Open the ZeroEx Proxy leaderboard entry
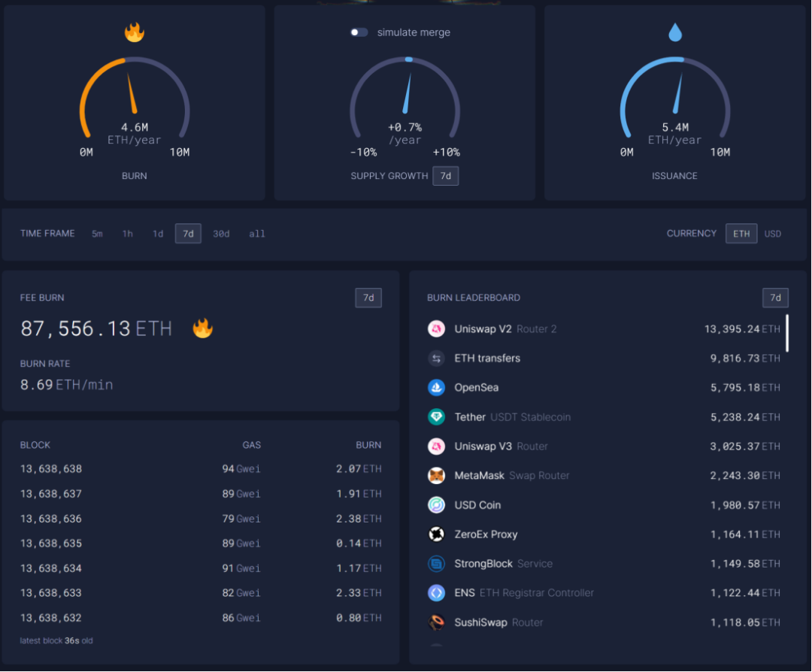812x672 pixels. pos(604,534)
